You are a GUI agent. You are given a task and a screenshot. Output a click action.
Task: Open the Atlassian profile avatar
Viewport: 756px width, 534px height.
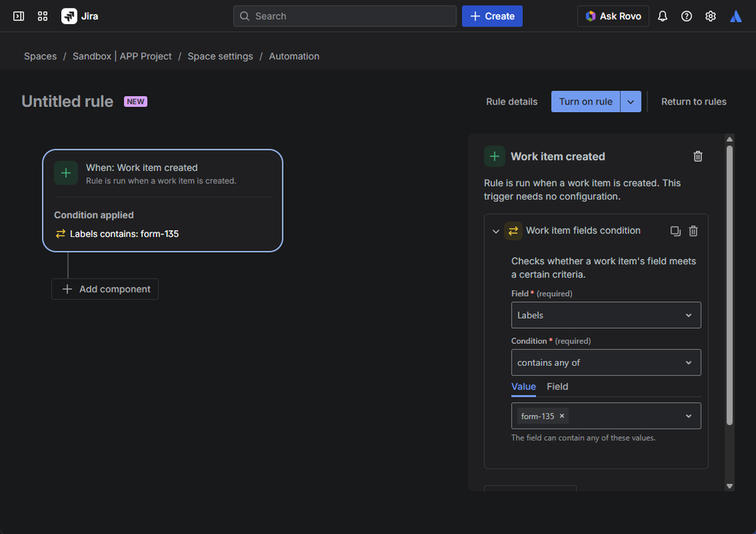[736, 17]
